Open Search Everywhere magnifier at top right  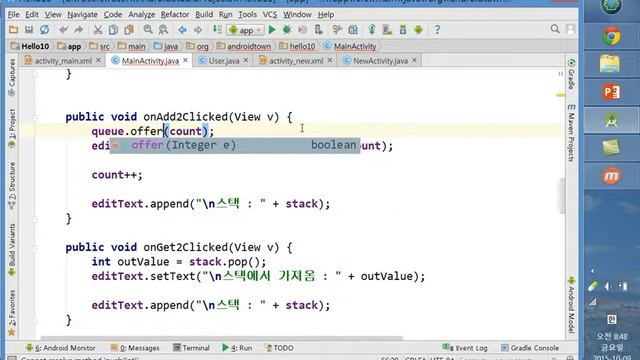click(555, 29)
